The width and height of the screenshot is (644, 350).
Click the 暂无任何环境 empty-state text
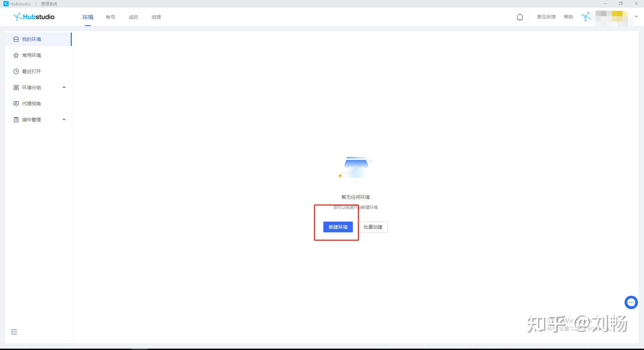[x=356, y=197]
